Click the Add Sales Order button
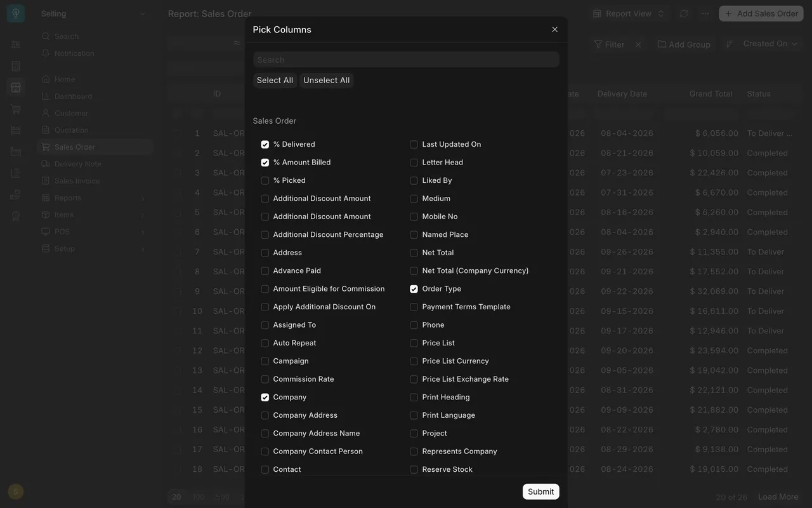812x508 pixels. click(x=761, y=13)
